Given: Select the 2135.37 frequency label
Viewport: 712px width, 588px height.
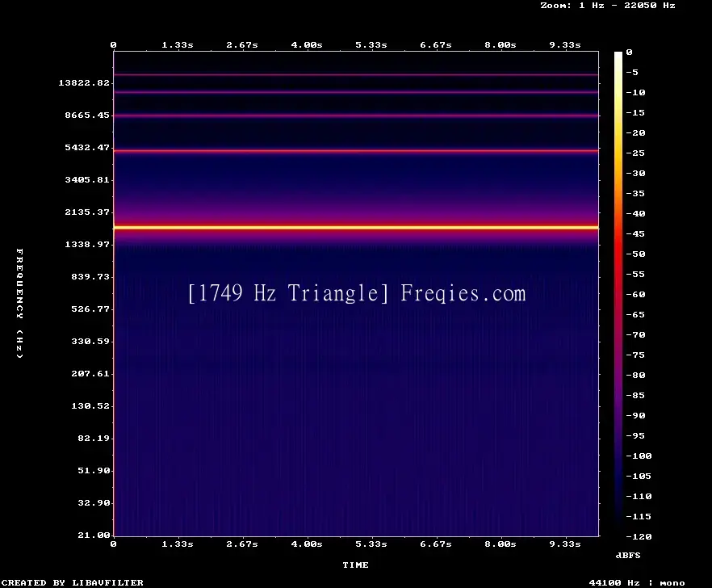Looking at the screenshot, I should (87, 212).
